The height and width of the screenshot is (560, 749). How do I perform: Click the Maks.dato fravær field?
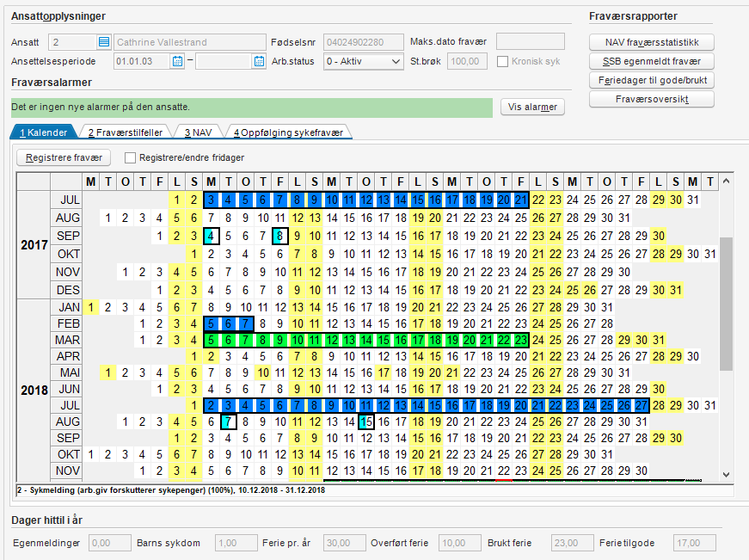531,41
